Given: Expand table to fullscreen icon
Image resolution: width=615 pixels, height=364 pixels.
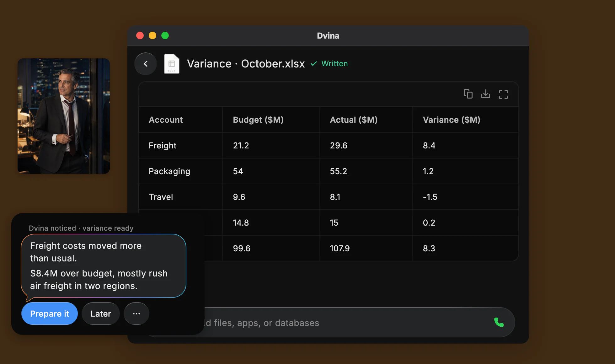Looking at the screenshot, I should click(503, 94).
